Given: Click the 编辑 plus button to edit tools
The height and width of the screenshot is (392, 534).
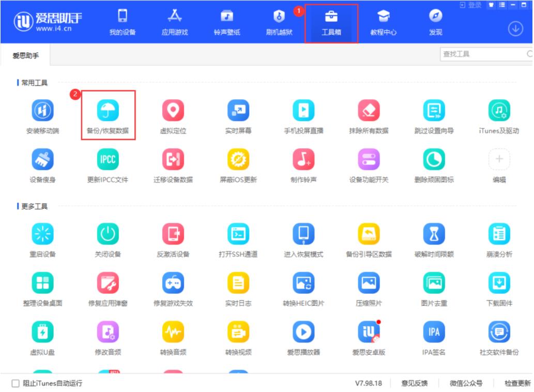Looking at the screenshot, I should point(499,159).
